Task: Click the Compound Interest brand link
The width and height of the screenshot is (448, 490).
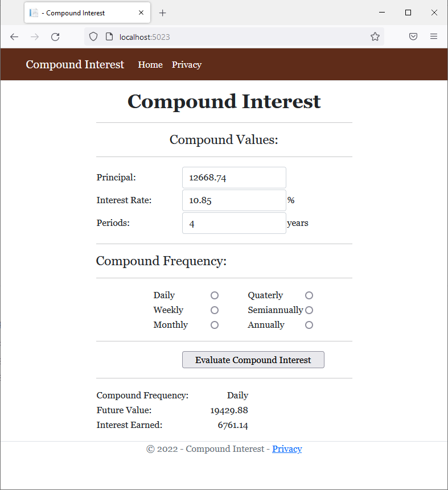Action: tap(75, 64)
